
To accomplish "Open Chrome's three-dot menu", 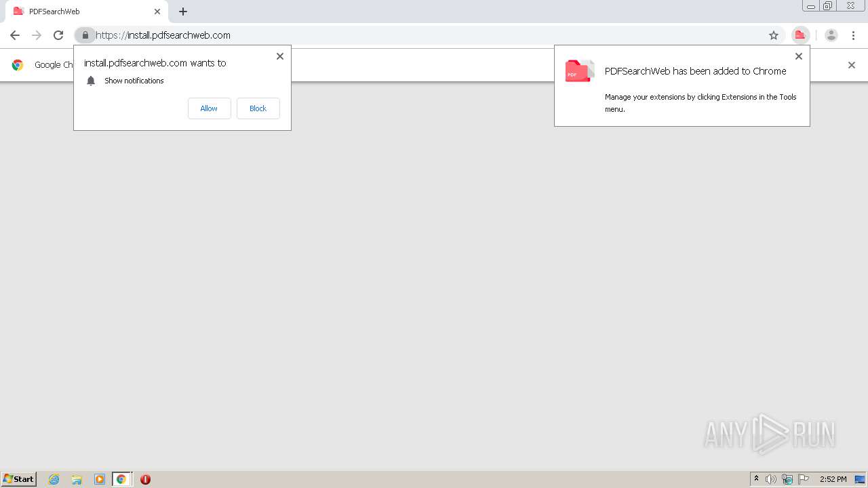I will (x=853, y=35).
